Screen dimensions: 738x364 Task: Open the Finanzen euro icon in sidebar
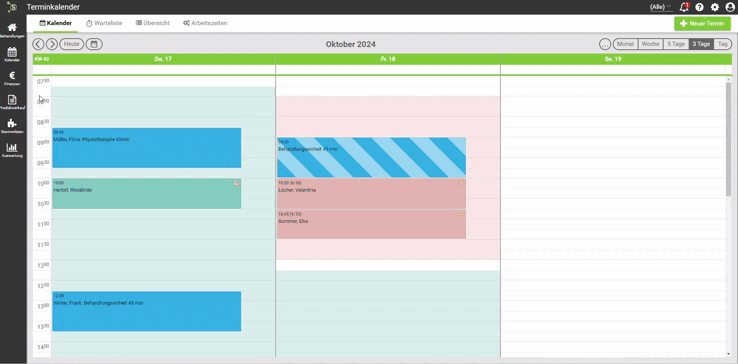pyautogui.click(x=12, y=78)
